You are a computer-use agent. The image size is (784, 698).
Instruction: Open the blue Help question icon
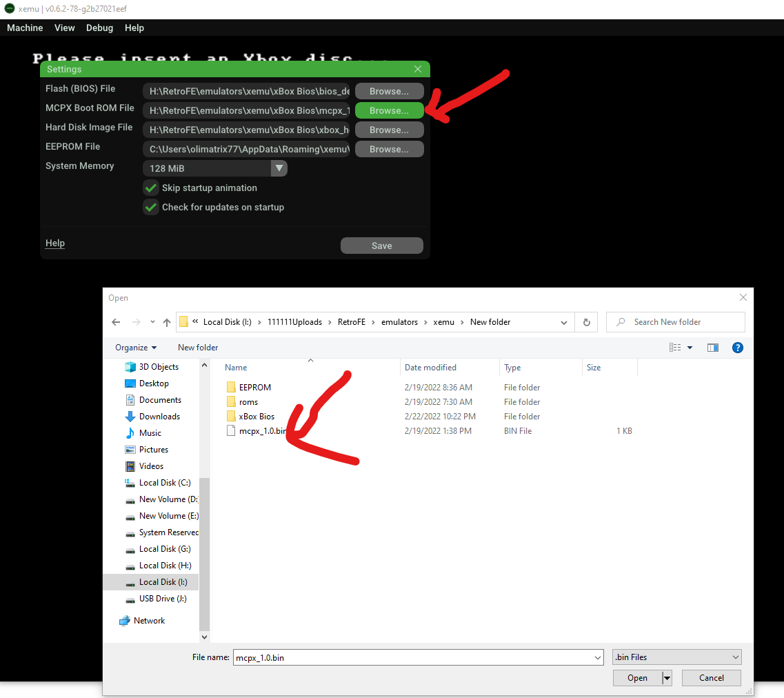coord(738,348)
